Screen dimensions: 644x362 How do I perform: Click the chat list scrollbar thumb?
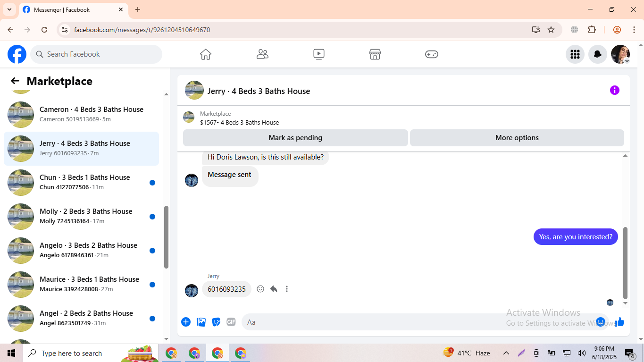point(166,237)
